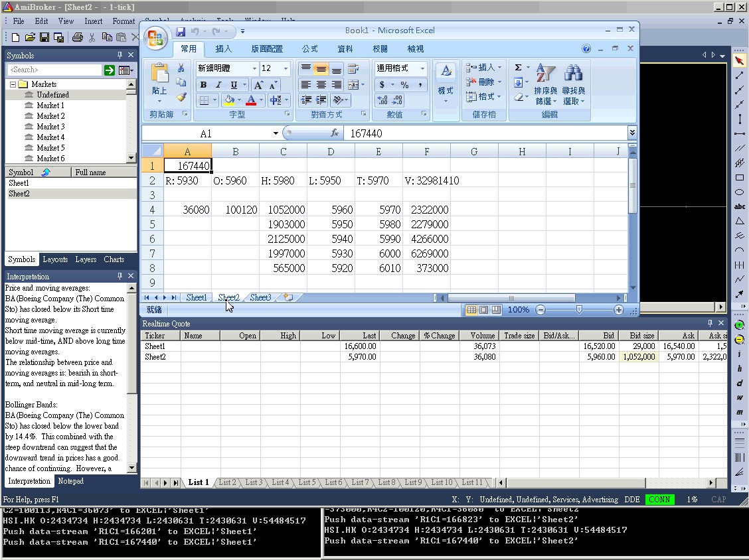Save using the AmiBroker floppy disk icon
The image size is (749, 560).
[x=44, y=37]
